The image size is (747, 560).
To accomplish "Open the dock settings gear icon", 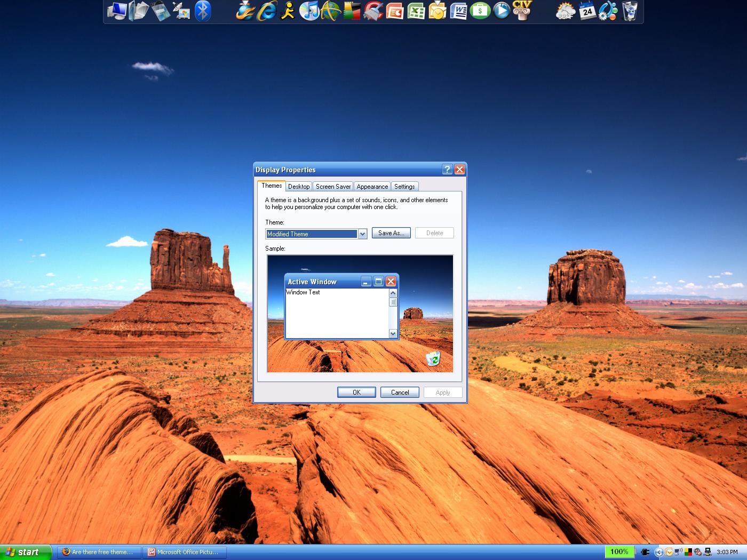I will point(608,11).
